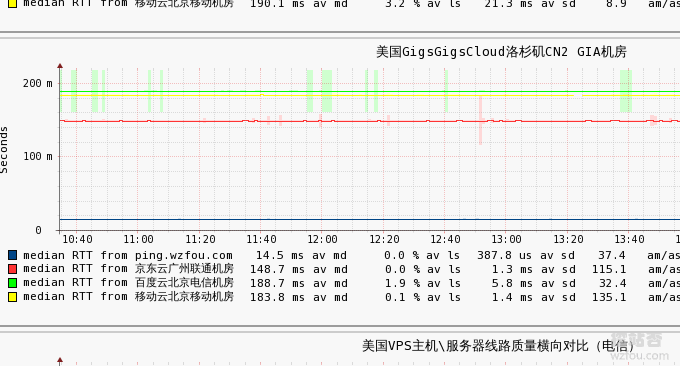Screen dimensions: 680x366
Task: Click the 10:40 time axis label
Action: point(77,239)
